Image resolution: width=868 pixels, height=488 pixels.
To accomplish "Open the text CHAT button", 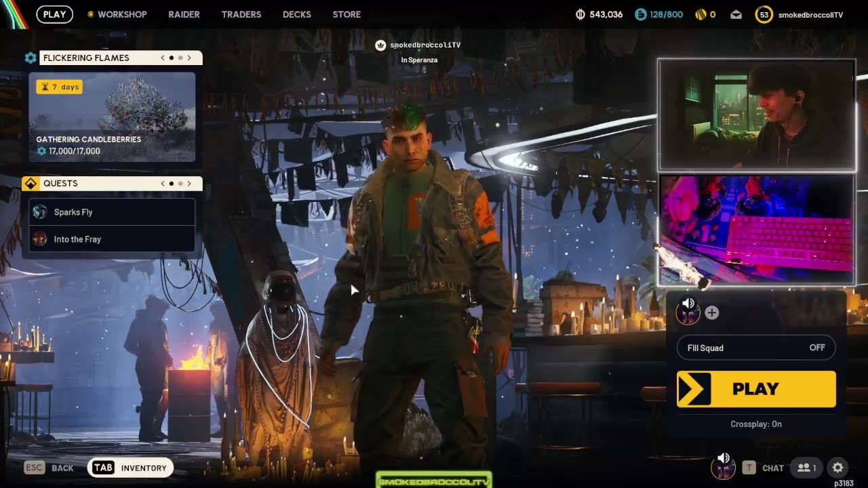I will [763, 468].
